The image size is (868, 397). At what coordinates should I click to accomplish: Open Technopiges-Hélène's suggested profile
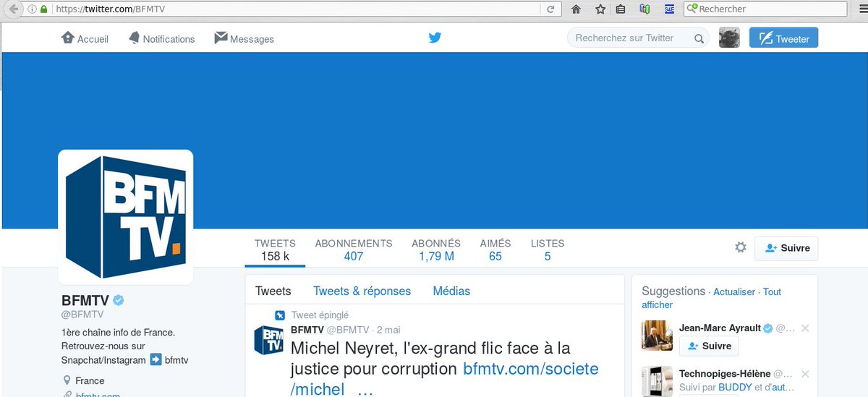click(725, 374)
